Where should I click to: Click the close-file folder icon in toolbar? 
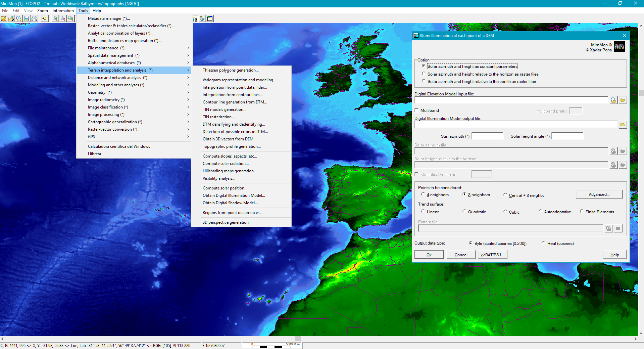click(11, 18)
